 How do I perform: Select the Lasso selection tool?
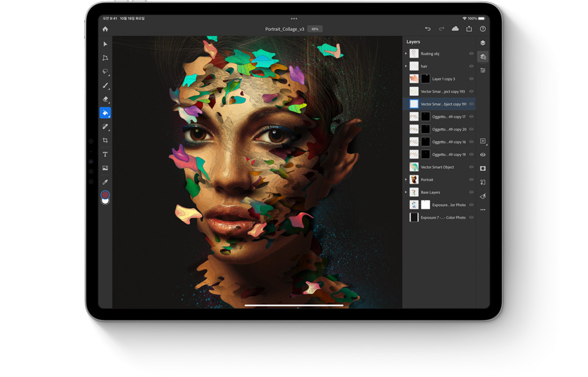[105, 71]
